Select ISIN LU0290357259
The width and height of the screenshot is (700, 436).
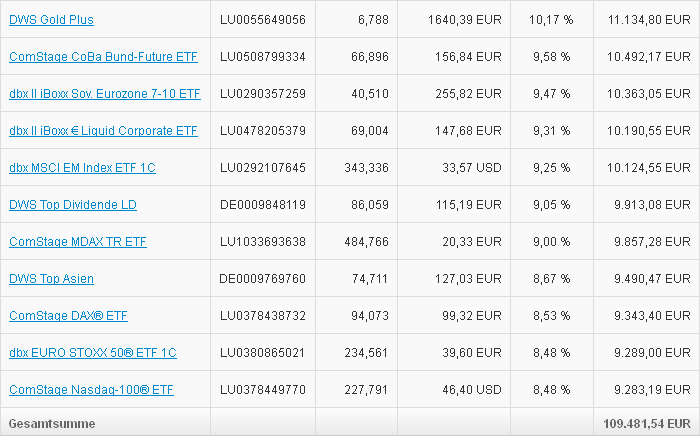pyautogui.click(x=263, y=94)
